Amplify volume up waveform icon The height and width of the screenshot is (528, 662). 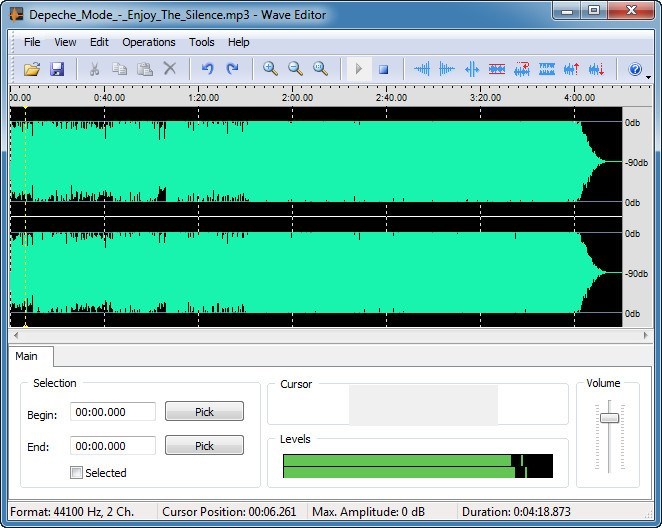(x=572, y=69)
